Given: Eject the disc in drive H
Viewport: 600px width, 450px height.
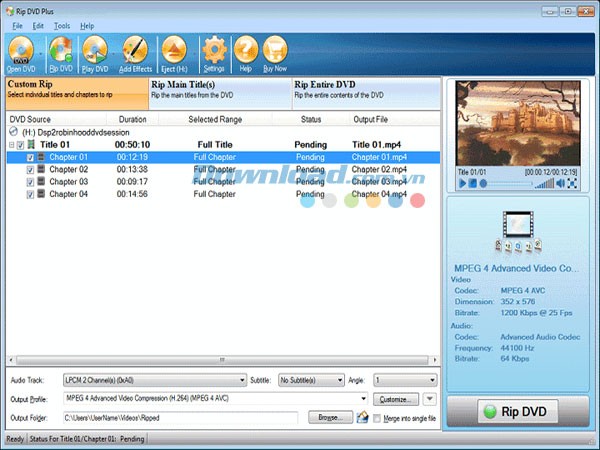Looking at the screenshot, I should pos(173,50).
